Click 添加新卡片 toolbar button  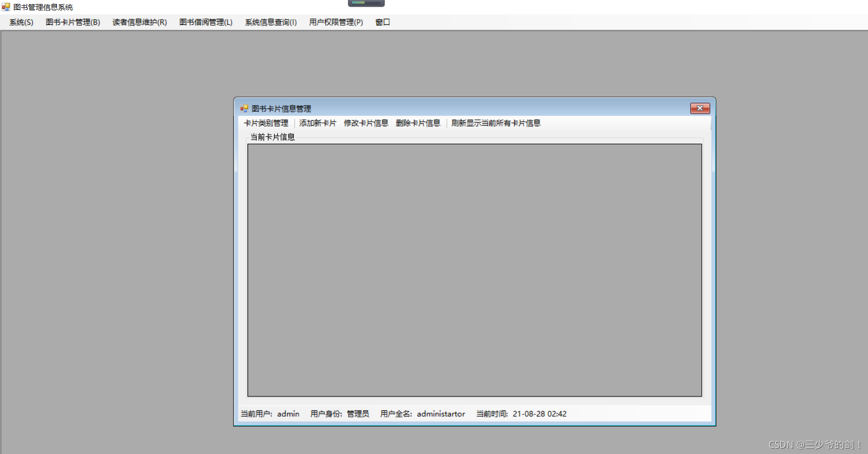click(318, 123)
